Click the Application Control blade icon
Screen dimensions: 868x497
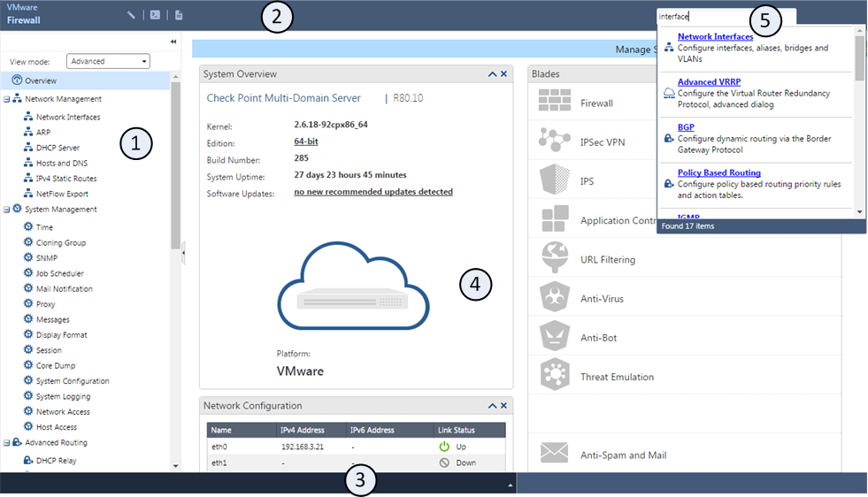pyautogui.click(x=555, y=218)
